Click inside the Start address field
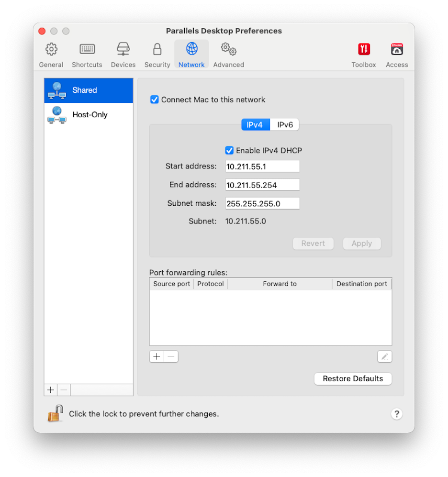 pyautogui.click(x=262, y=166)
